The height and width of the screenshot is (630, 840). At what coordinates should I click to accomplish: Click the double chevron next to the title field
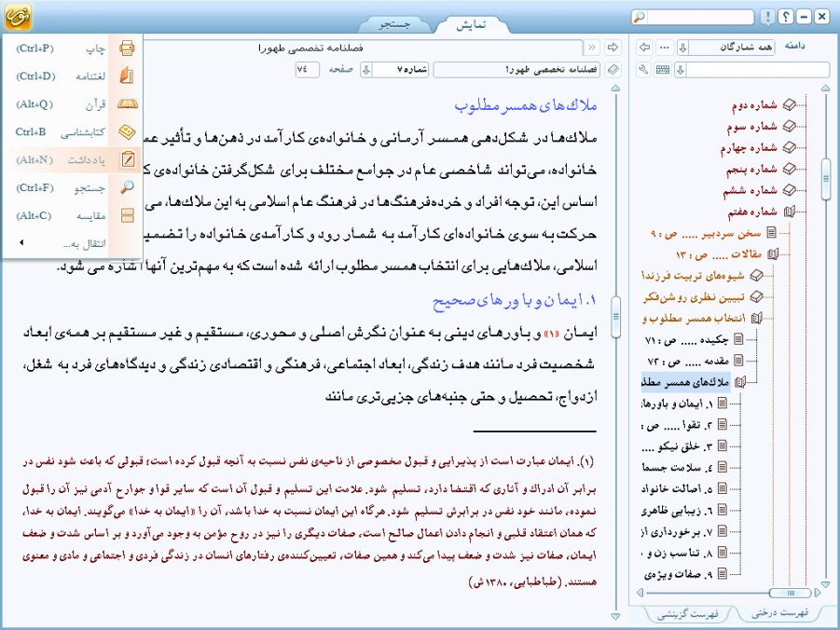click(x=592, y=48)
